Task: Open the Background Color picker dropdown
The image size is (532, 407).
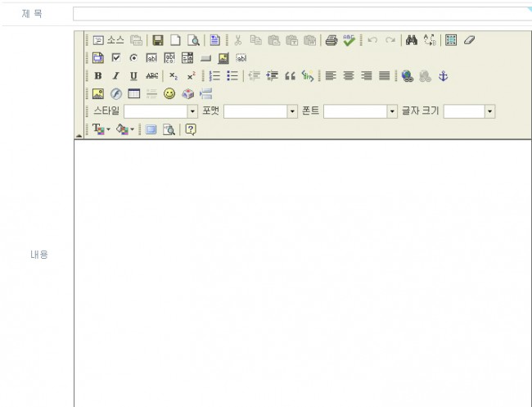Action: (x=125, y=129)
